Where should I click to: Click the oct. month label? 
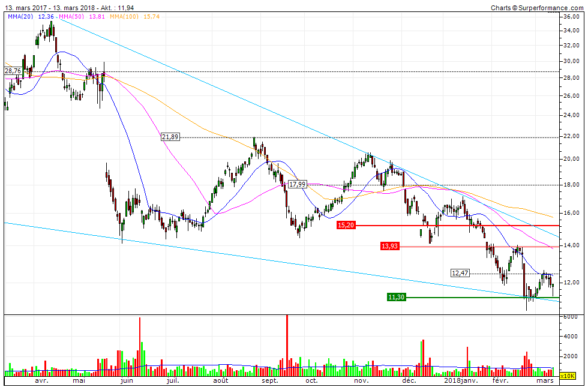click(311, 381)
